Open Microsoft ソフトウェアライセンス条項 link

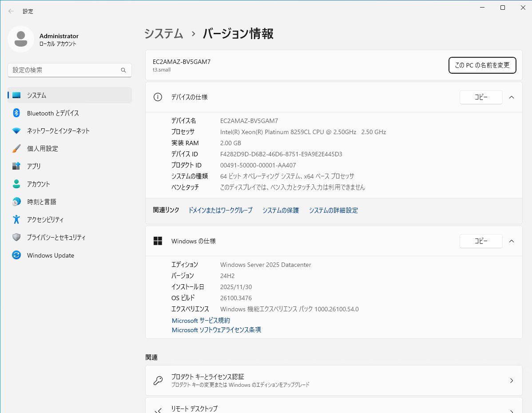(216, 330)
